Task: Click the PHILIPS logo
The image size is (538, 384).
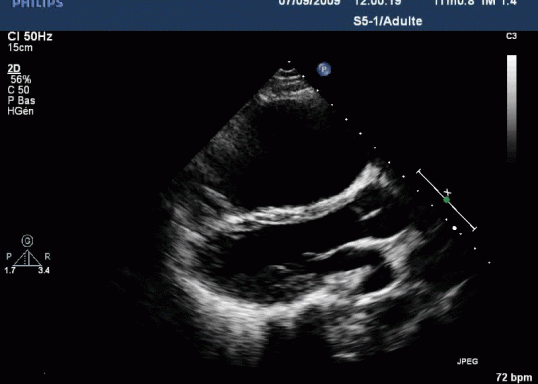Action: (38, 4)
